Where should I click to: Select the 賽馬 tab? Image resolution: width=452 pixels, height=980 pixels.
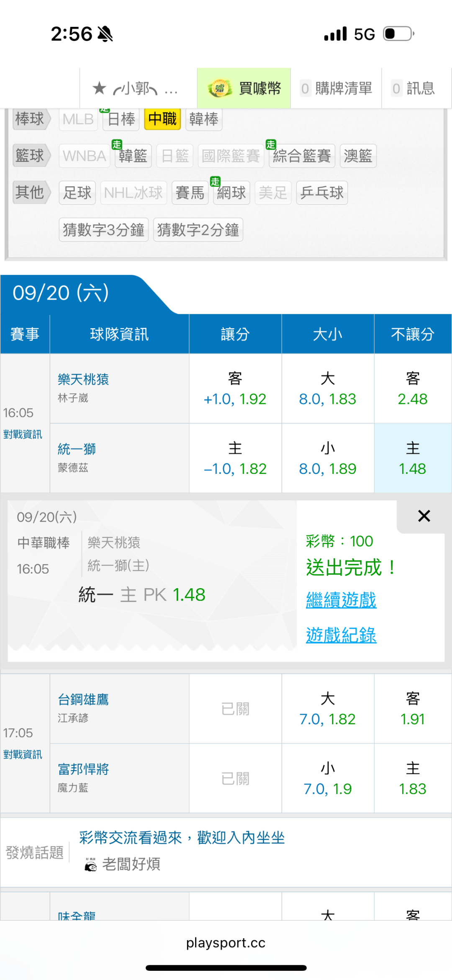click(x=190, y=193)
